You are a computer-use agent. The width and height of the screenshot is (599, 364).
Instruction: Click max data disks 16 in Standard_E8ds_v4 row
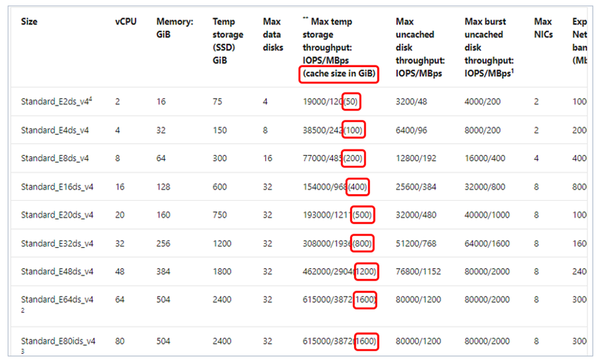coord(268,158)
